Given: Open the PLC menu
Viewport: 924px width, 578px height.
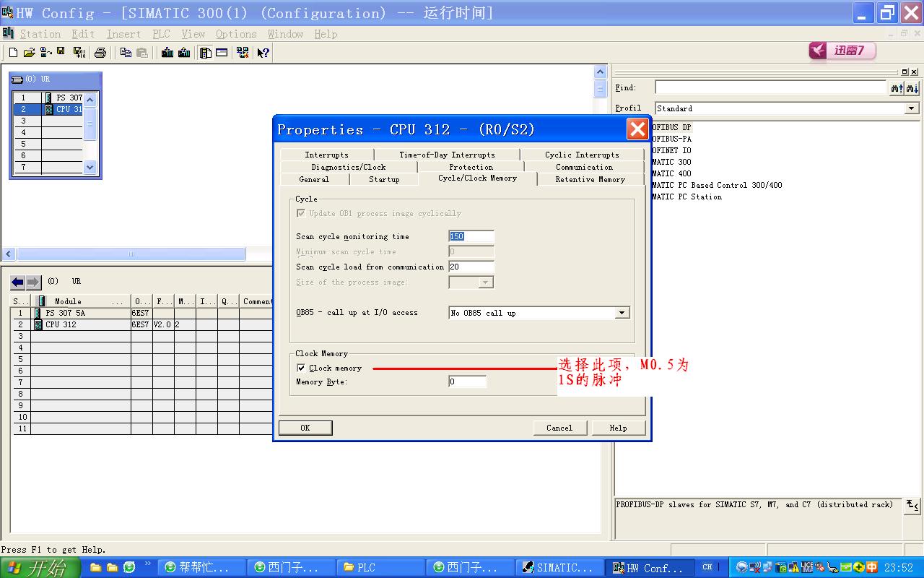Looking at the screenshot, I should pos(161,34).
